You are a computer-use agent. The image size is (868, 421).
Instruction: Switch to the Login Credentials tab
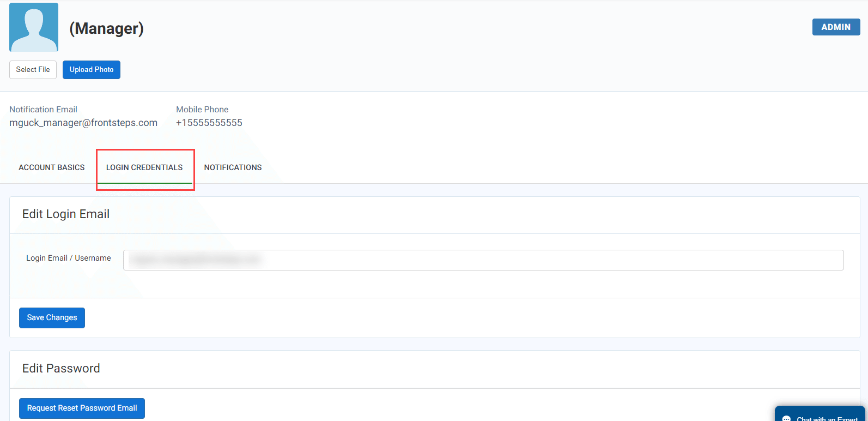click(144, 167)
